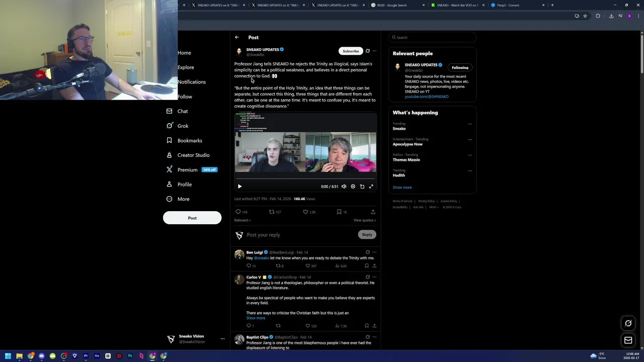This screenshot has width=644, height=362.
Task: Bookmark this page with the star icon
Action: point(585,16)
